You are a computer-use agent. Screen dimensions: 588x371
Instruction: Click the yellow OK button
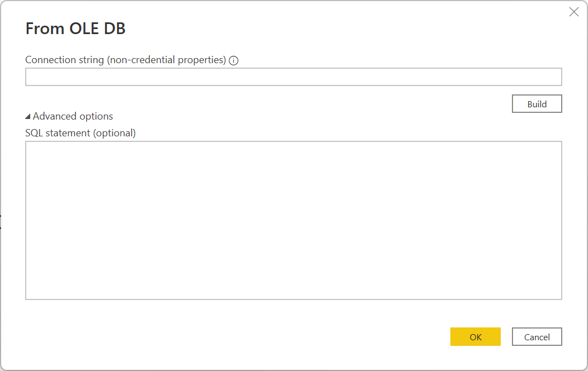(x=475, y=336)
